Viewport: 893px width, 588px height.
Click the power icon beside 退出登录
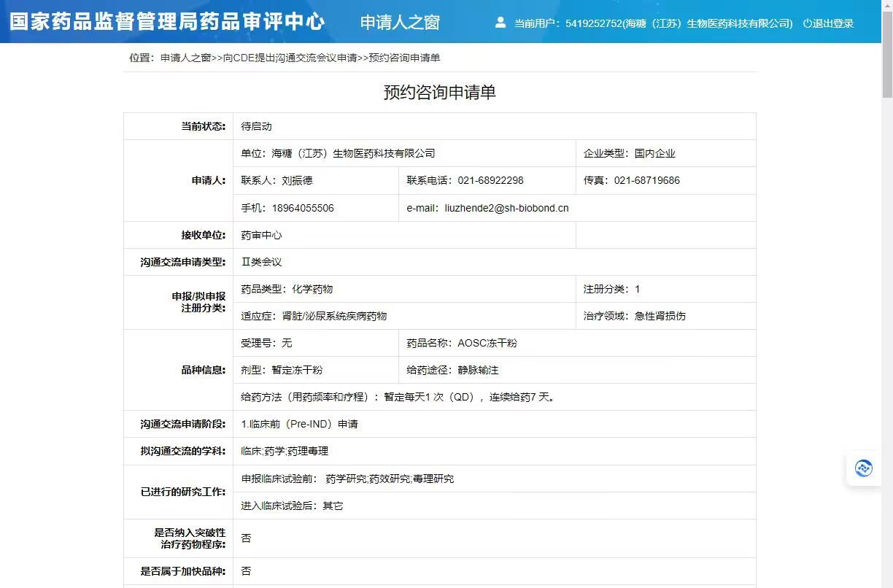807,23
